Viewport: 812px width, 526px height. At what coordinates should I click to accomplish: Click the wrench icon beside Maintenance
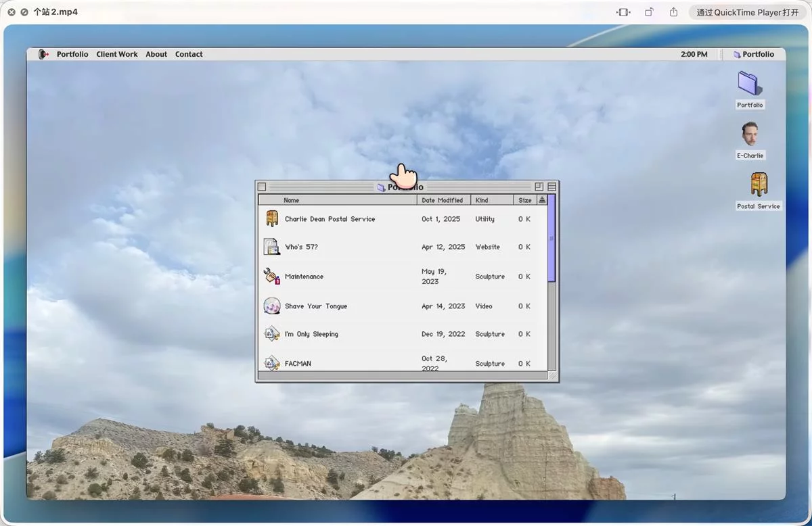tap(272, 276)
